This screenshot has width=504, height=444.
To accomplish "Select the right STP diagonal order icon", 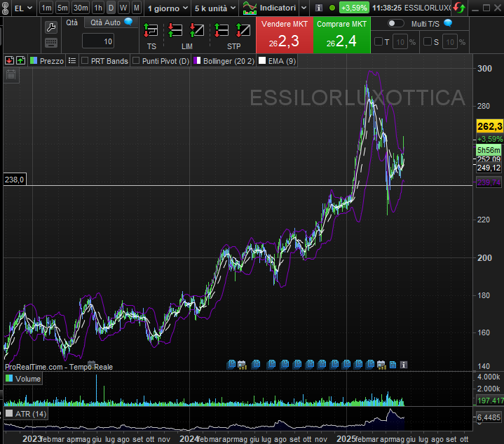I will pyautogui.click(x=243, y=31).
